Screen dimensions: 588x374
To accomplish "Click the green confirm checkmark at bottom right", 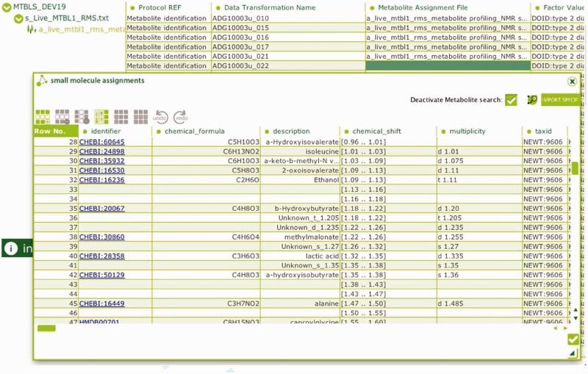I will 573,339.
